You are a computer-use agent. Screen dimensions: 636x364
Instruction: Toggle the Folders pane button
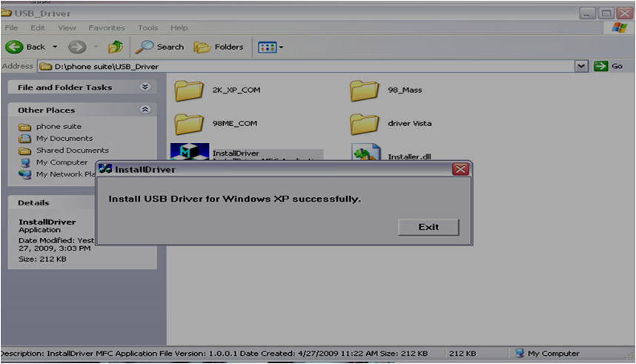(219, 47)
